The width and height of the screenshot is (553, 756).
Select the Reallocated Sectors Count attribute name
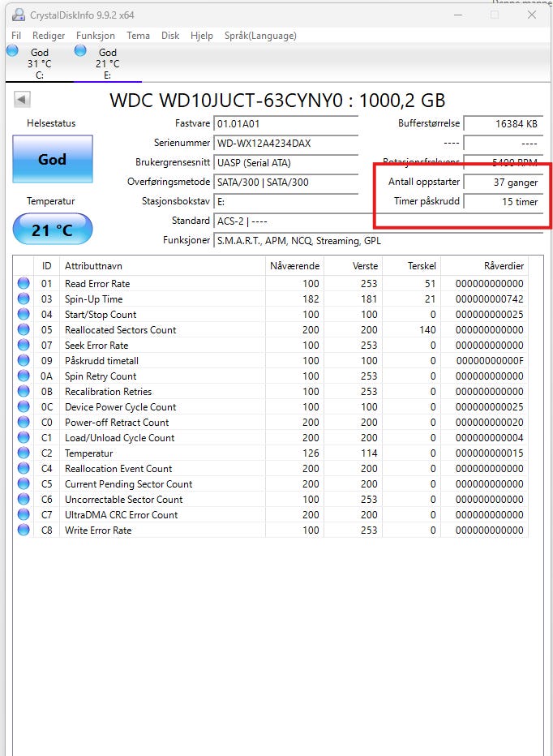(x=121, y=330)
